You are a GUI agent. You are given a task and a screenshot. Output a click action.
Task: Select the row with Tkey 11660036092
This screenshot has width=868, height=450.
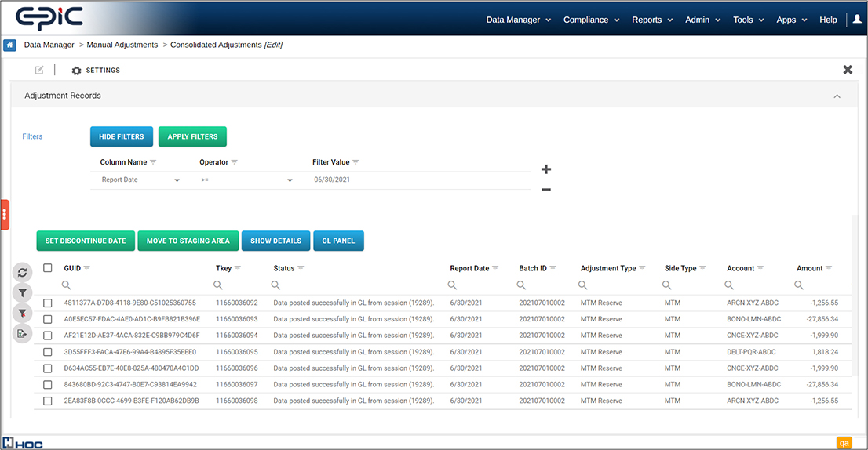(x=48, y=303)
